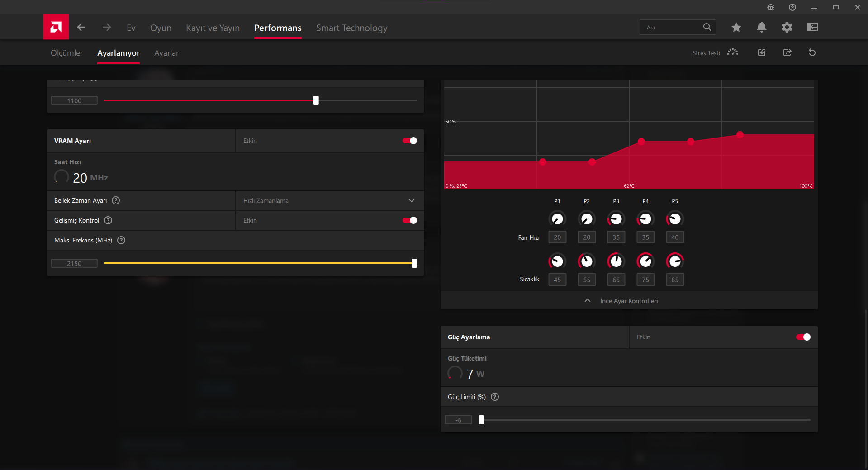Image resolution: width=868 pixels, height=470 pixels.
Task: Open favorites star icon
Action: 736,27
